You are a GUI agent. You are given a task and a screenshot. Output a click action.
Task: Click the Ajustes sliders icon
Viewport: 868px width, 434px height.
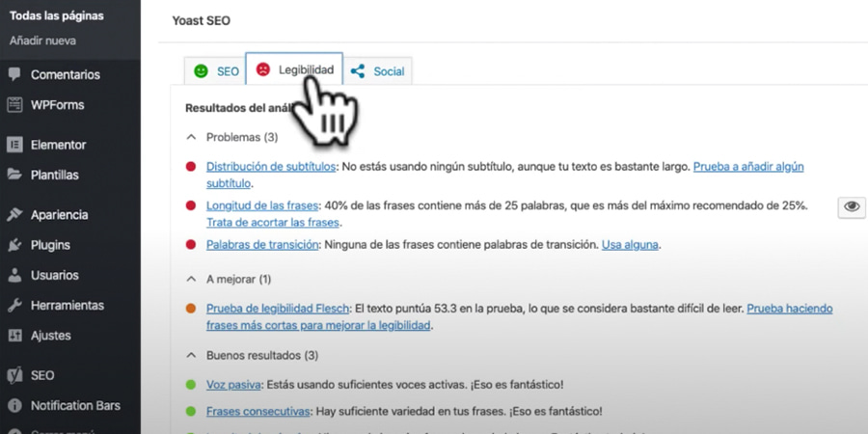pos(14,336)
